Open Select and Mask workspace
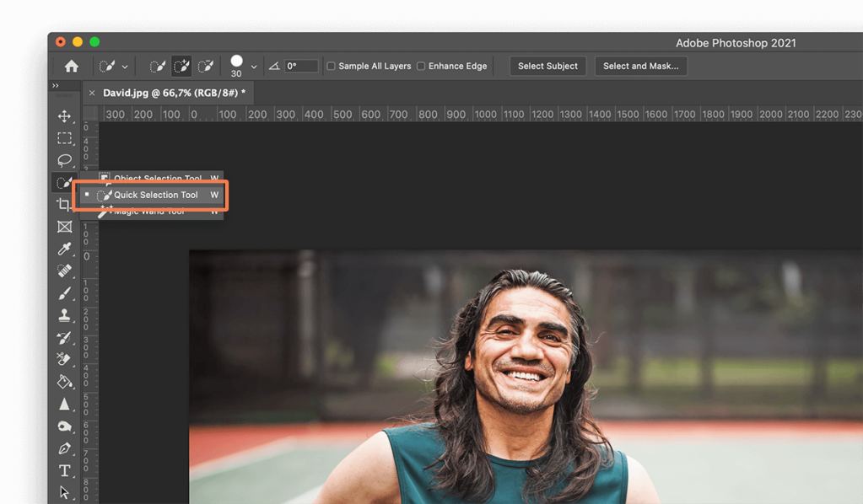Screen dimensions: 863x504 (640, 66)
